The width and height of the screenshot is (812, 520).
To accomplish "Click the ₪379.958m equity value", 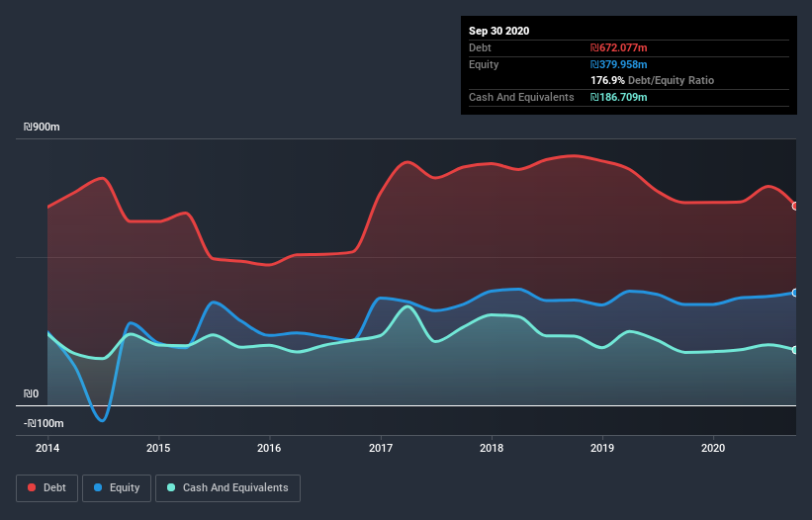I will coord(618,64).
